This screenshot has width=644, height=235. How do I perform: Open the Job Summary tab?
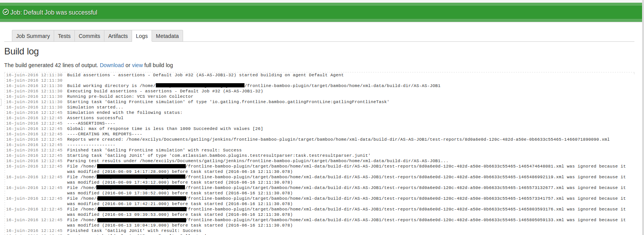(33, 36)
